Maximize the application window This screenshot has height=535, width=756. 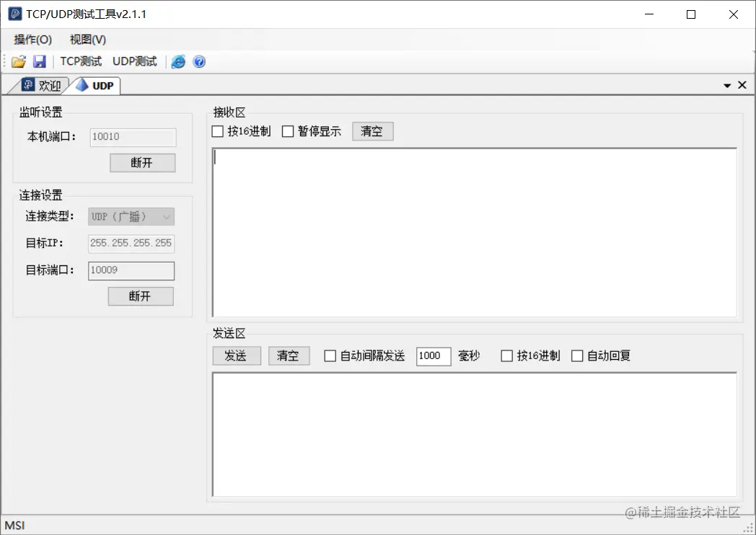click(691, 14)
